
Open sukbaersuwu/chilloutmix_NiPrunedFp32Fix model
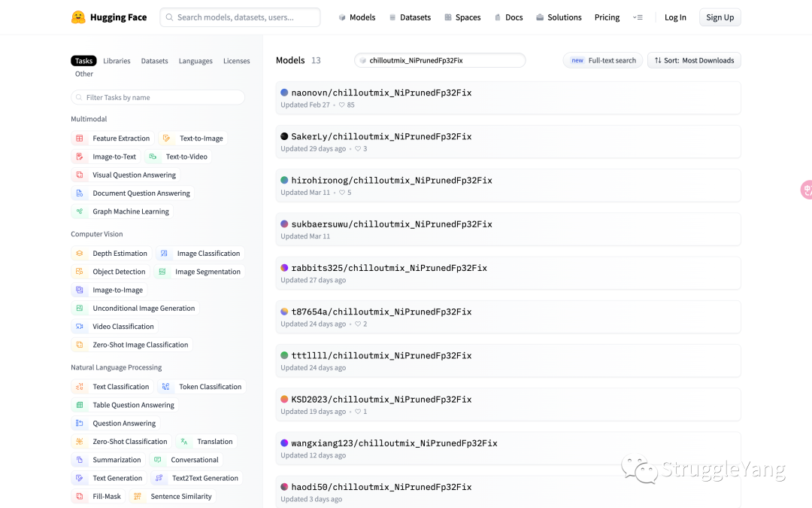click(x=508, y=229)
